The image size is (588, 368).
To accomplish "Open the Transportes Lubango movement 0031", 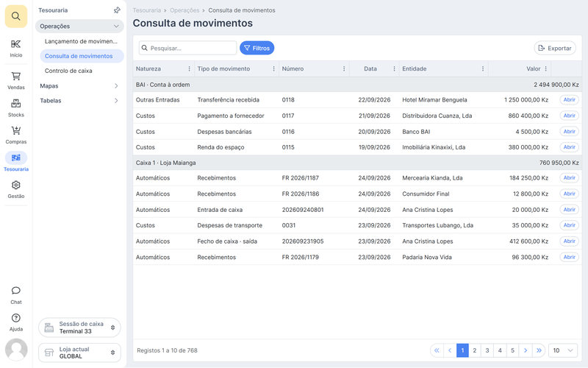I will coord(569,225).
